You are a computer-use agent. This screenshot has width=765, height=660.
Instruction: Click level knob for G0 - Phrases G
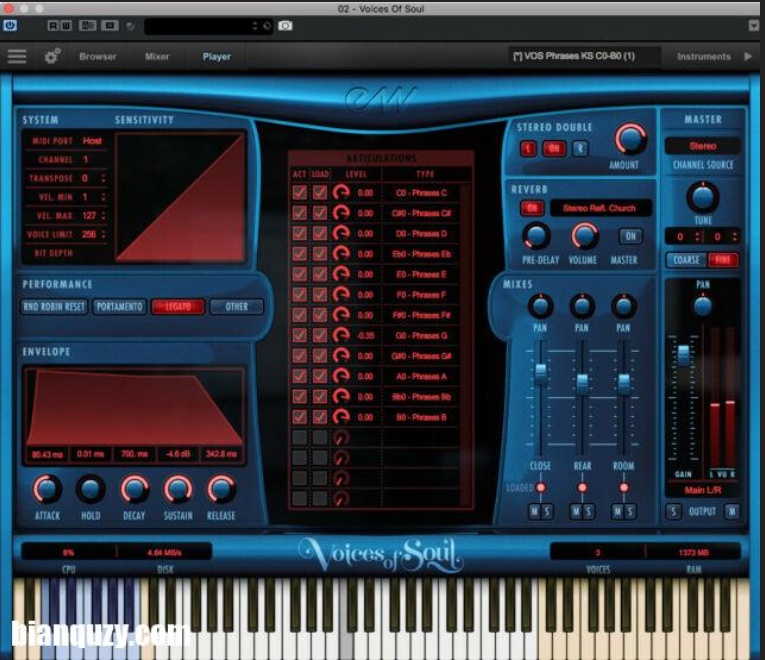341,336
